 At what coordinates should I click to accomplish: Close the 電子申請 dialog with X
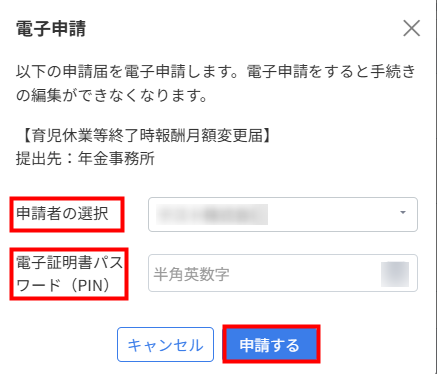pyautogui.click(x=411, y=28)
